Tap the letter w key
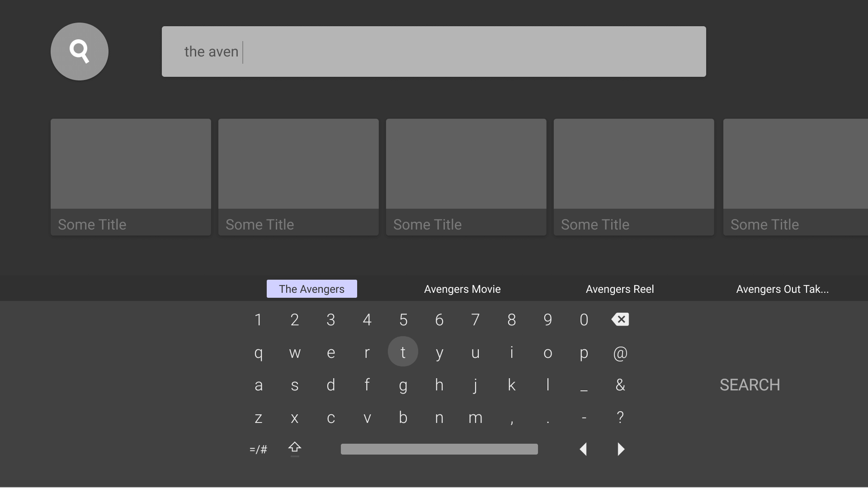 tap(295, 353)
